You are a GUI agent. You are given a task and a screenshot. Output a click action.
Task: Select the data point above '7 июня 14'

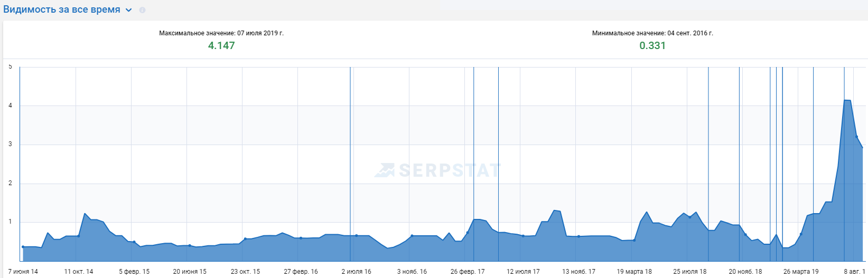click(23, 247)
